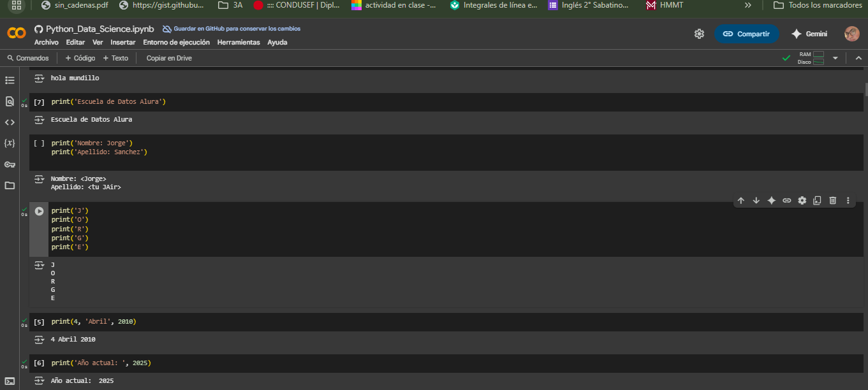Delete the selected cell with trash icon
Image resolution: width=868 pixels, height=390 pixels.
[x=833, y=201]
